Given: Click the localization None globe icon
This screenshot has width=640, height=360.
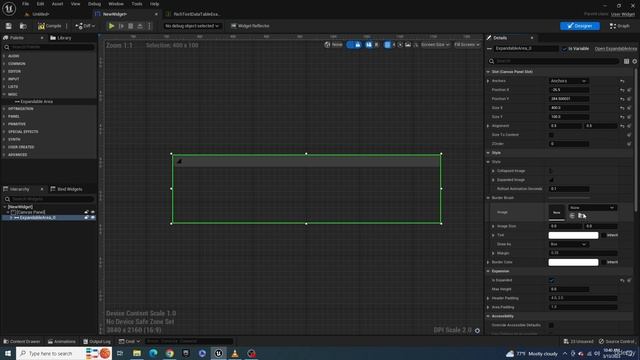Looking at the screenshot, I should tap(327, 44).
